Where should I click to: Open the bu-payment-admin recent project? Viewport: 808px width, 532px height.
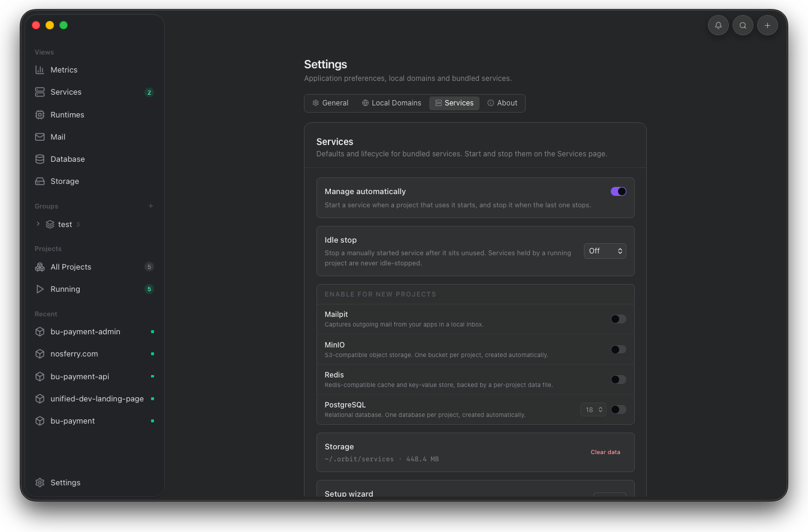[x=95, y=331]
